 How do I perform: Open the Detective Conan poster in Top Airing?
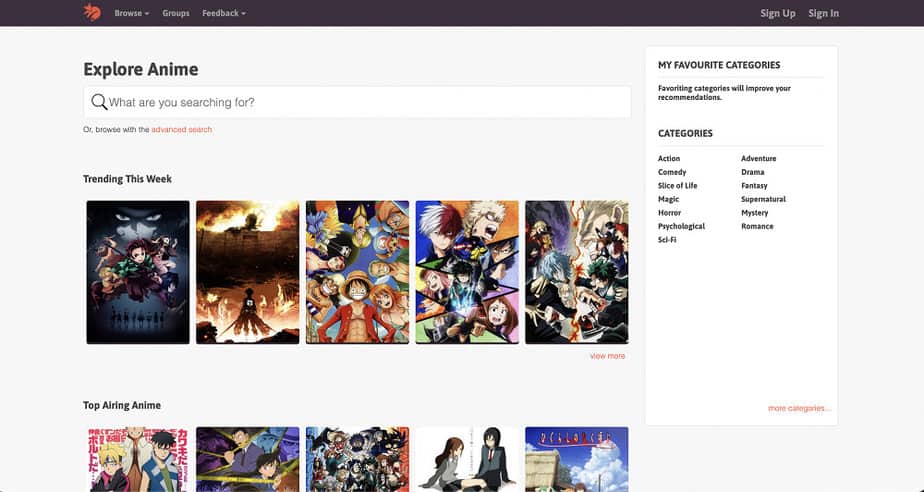(x=248, y=460)
